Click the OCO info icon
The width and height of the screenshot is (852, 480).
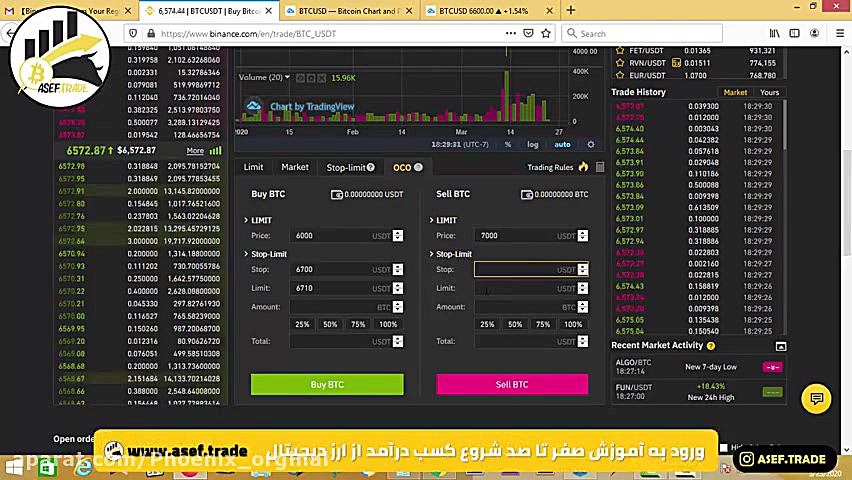tap(418, 167)
